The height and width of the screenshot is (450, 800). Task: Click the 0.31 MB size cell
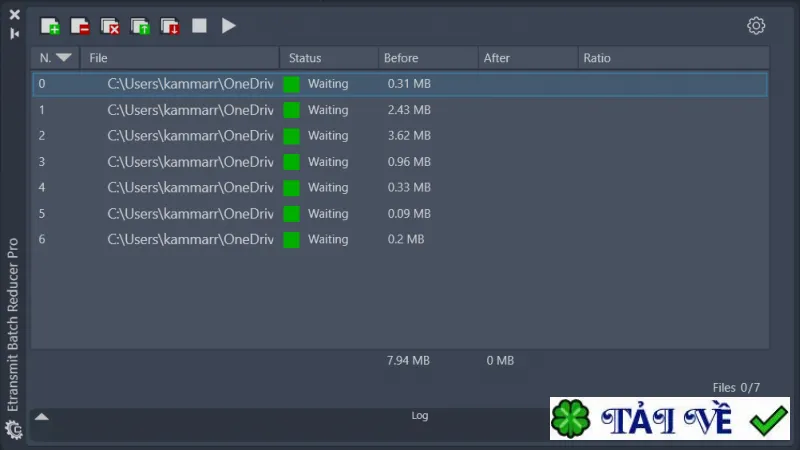[409, 84]
